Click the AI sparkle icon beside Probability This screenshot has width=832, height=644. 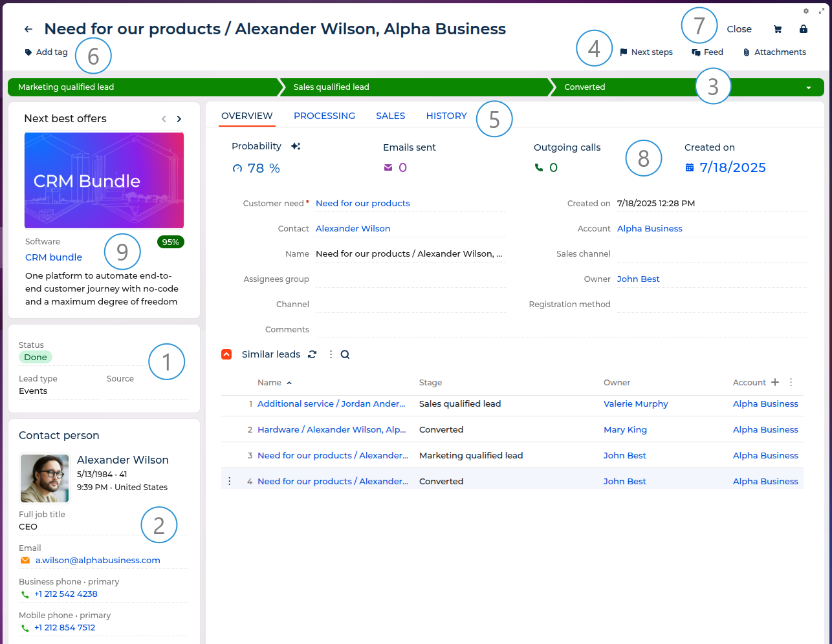click(296, 146)
